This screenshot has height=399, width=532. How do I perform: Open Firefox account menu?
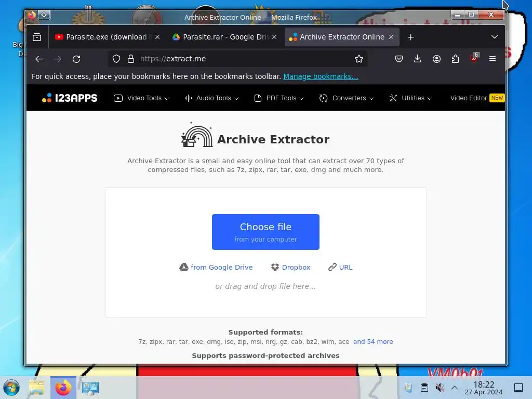point(436,59)
